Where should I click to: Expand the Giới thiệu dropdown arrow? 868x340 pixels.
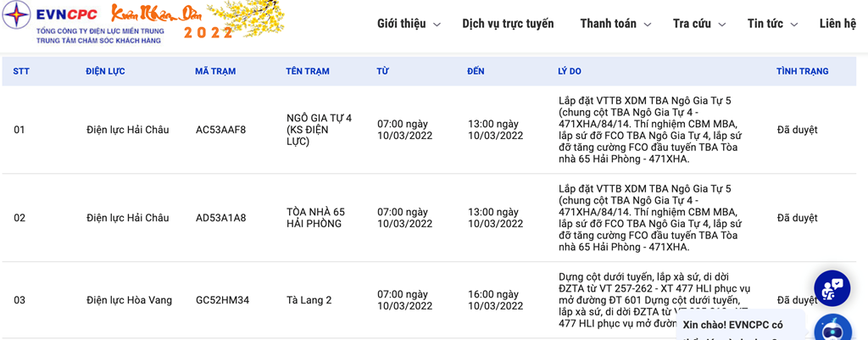(437, 25)
